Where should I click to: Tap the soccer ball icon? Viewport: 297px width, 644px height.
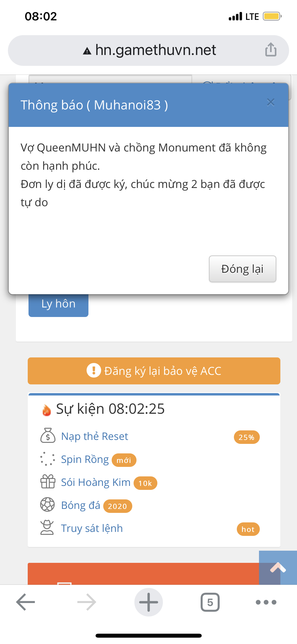click(48, 505)
